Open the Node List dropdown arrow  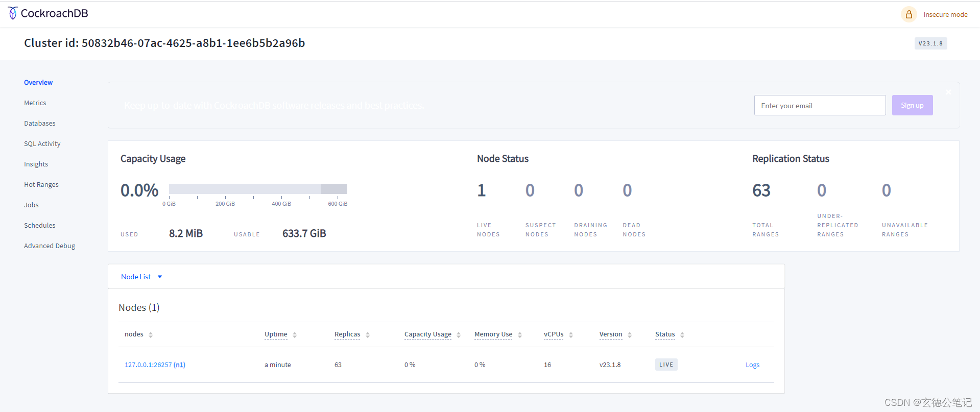pos(160,277)
